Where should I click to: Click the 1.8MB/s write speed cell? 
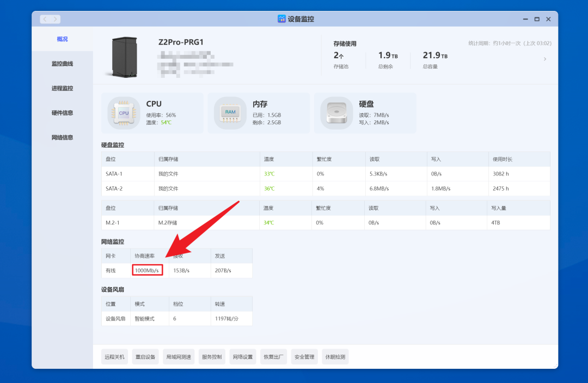pyautogui.click(x=457, y=189)
